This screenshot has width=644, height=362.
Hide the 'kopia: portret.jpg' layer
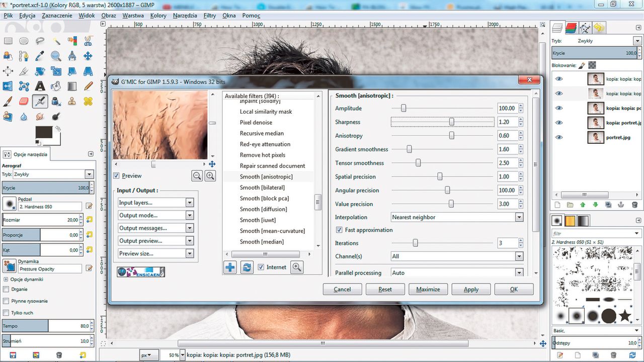point(558,123)
